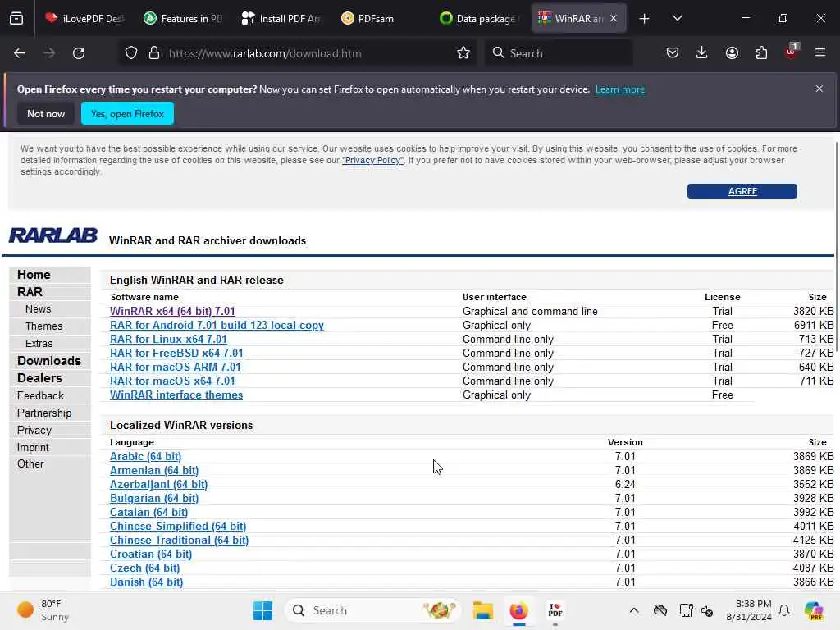Close the WinRAR tab

(x=614, y=19)
